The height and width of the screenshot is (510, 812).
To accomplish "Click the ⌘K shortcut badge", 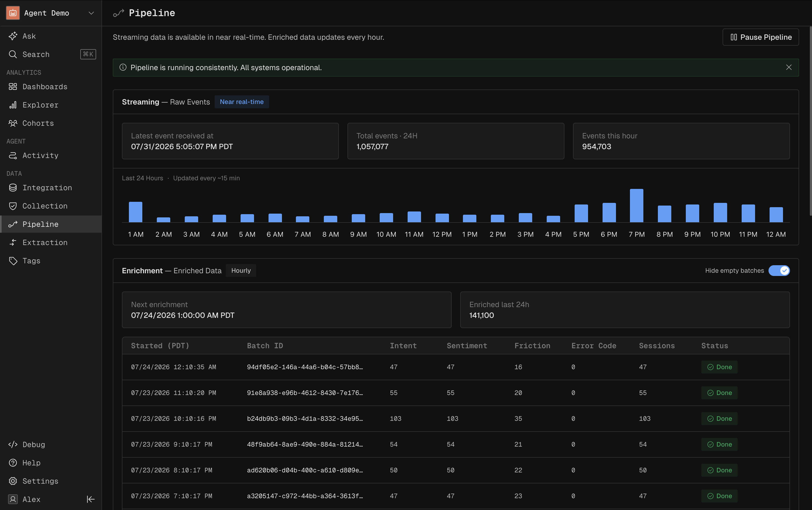I will pyautogui.click(x=88, y=54).
